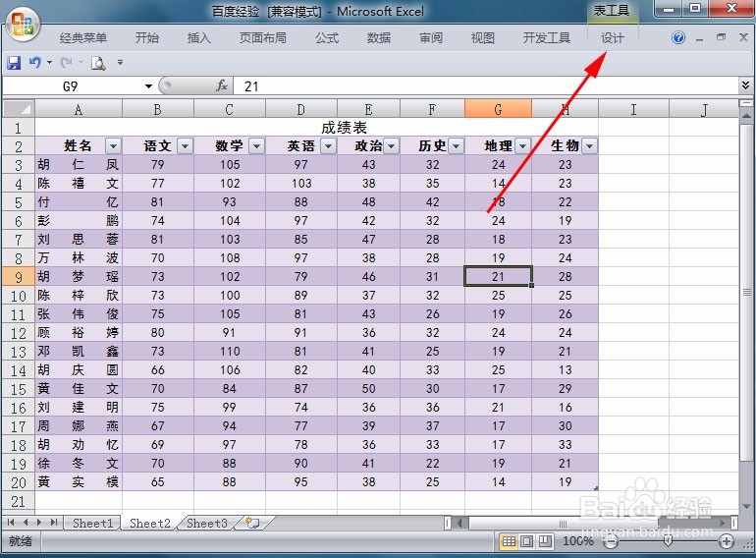The image size is (756, 558).
Task: Select column A header
Action: pos(79,109)
